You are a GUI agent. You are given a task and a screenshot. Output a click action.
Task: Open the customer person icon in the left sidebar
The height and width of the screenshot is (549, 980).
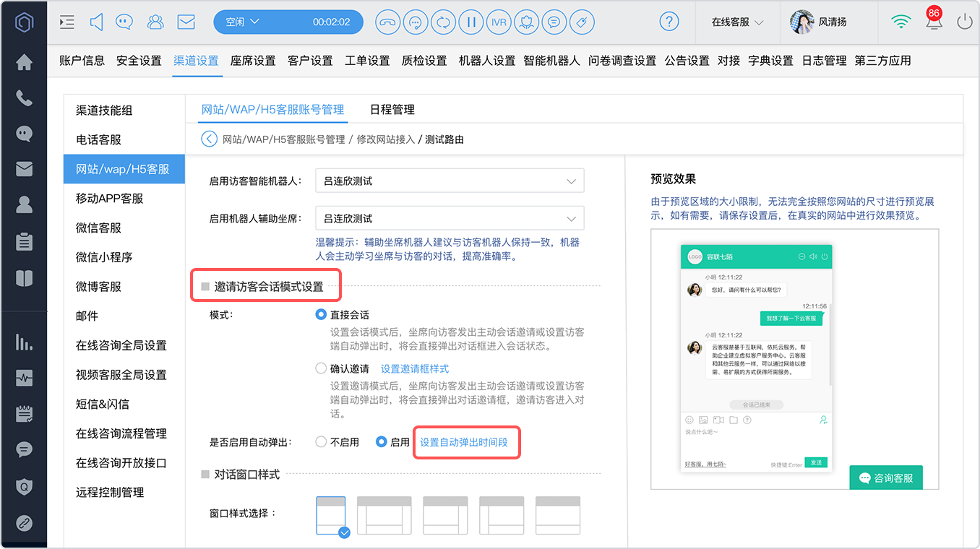pos(24,205)
